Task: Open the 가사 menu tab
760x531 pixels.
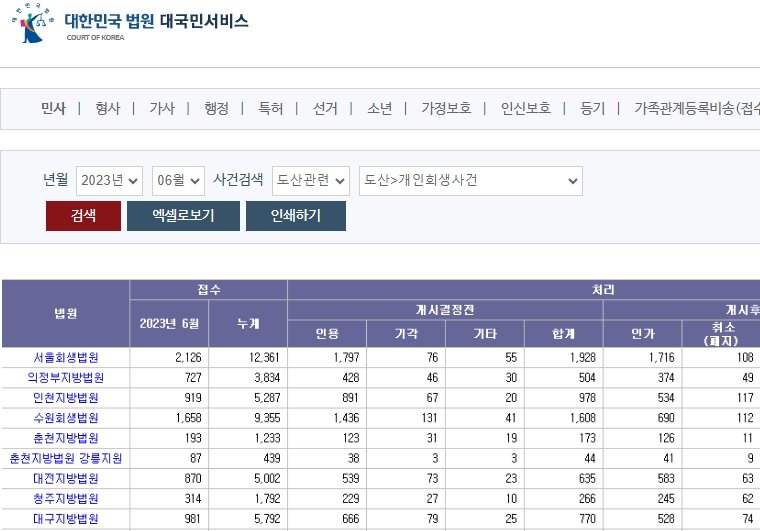Action: (162, 108)
